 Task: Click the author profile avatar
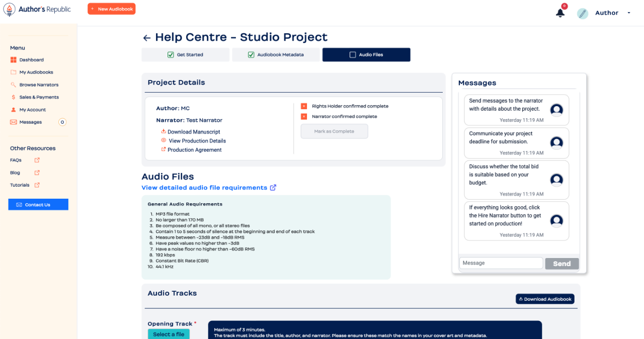click(583, 14)
